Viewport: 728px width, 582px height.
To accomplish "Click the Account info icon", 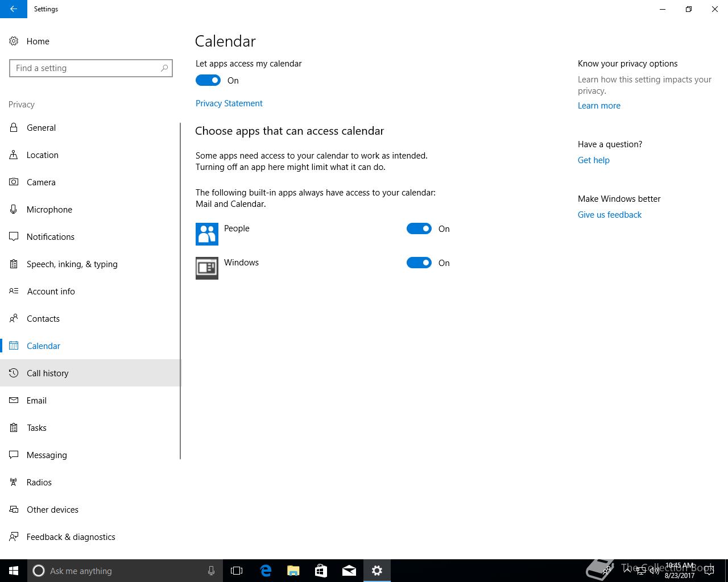I will point(14,291).
